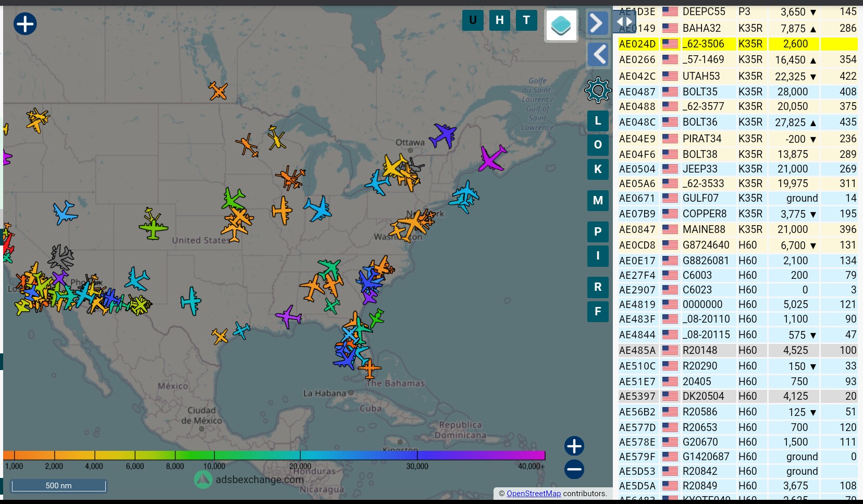Toggle the U filter button
863x504 pixels.
click(473, 20)
